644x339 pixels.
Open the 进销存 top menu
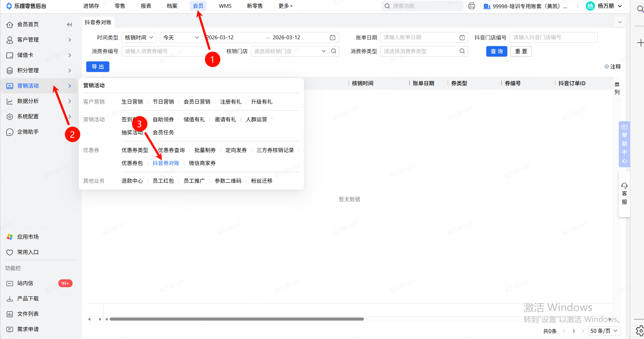[91, 6]
